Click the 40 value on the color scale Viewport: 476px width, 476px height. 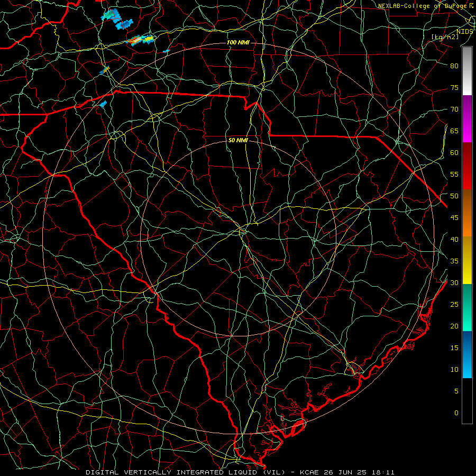[x=454, y=240]
